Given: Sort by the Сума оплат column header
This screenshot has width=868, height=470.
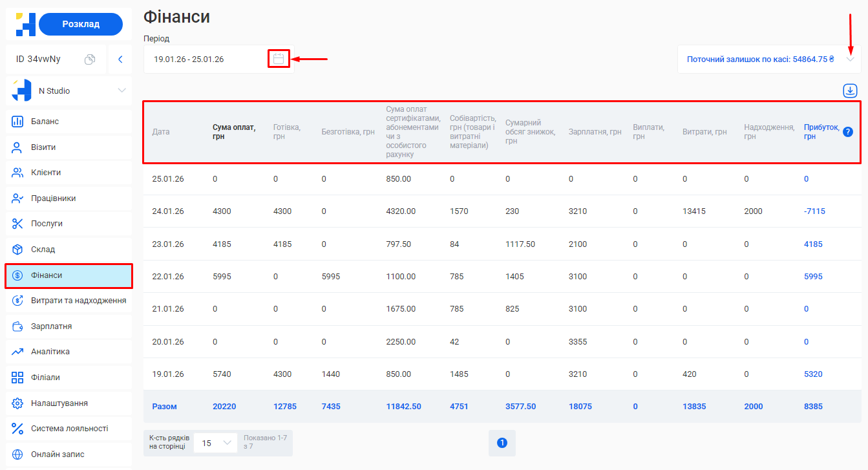Looking at the screenshot, I should click(234, 132).
